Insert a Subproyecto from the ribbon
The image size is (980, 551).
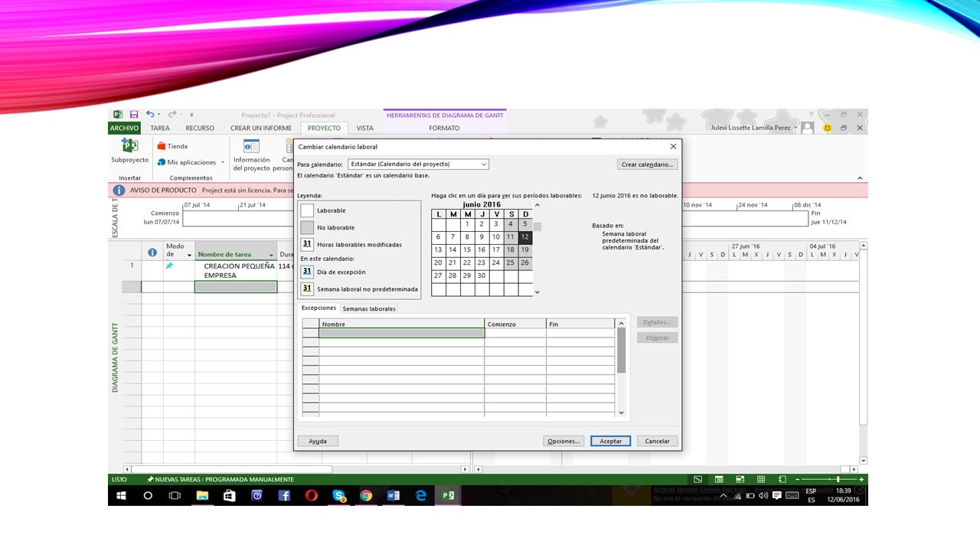129,151
